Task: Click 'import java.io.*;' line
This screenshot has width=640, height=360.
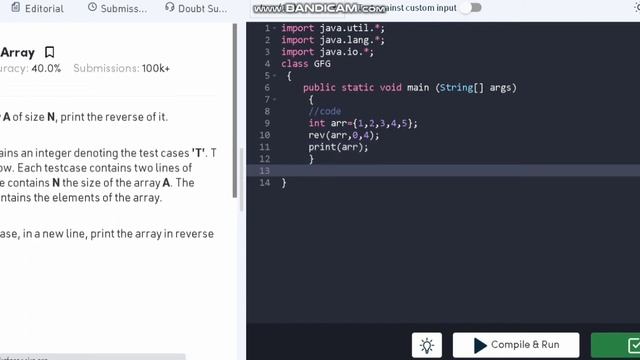Action: tap(327, 52)
